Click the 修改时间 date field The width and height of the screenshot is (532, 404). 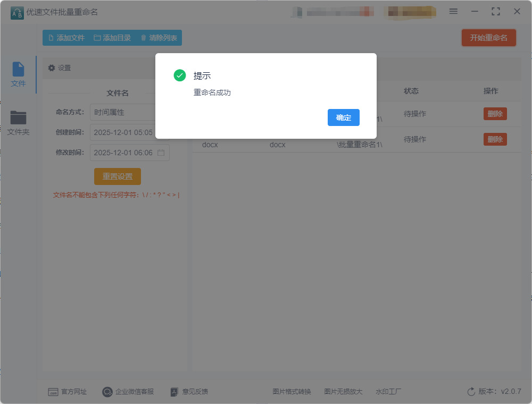[x=130, y=153]
